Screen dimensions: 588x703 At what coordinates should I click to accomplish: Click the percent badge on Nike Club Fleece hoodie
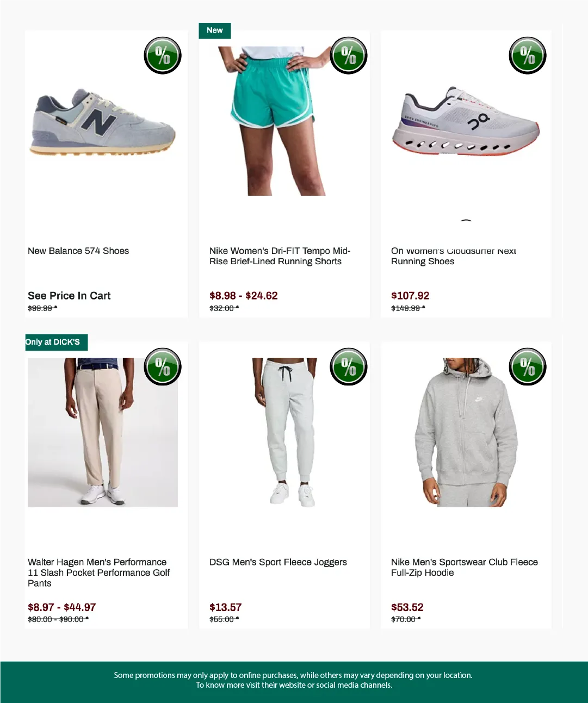[x=528, y=366]
